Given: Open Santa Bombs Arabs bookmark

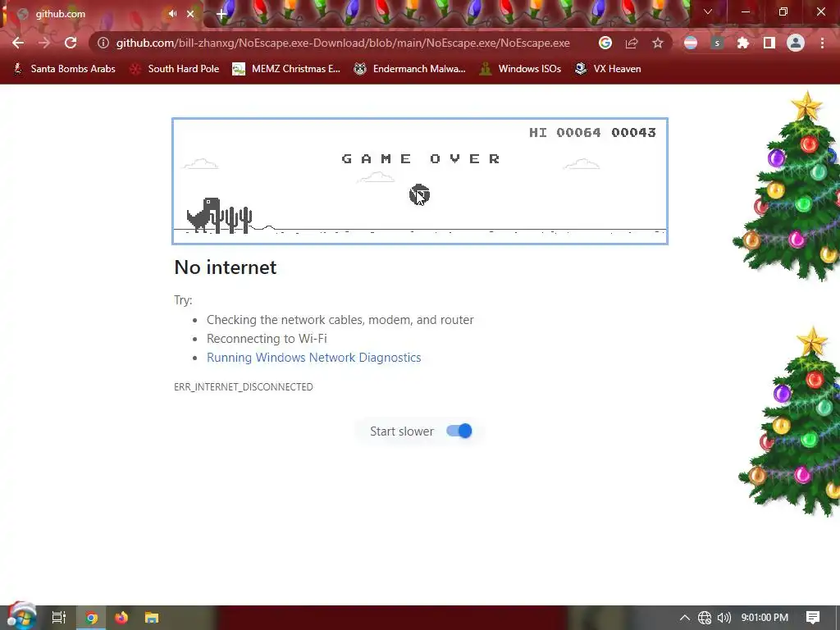Looking at the screenshot, I should click(x=64, y=69).
